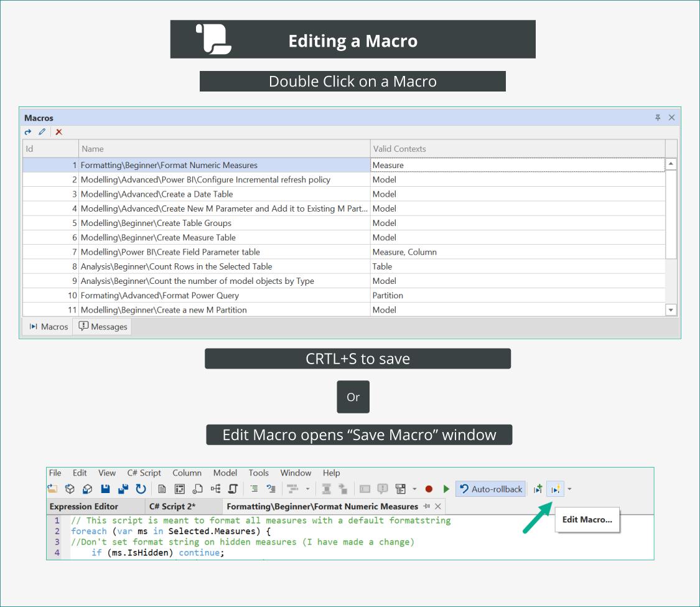
Task: Run the selected macro with the arrow icon
Action: [27, 132]
